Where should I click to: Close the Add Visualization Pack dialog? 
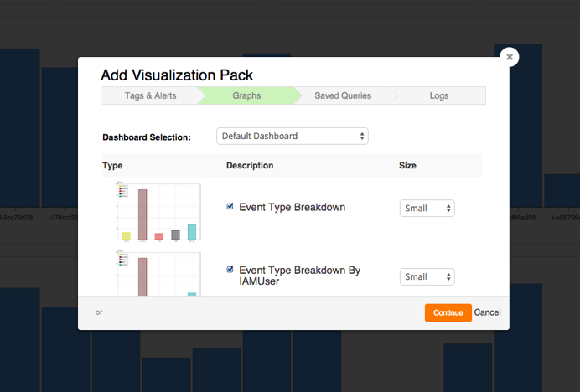point(509,57)
